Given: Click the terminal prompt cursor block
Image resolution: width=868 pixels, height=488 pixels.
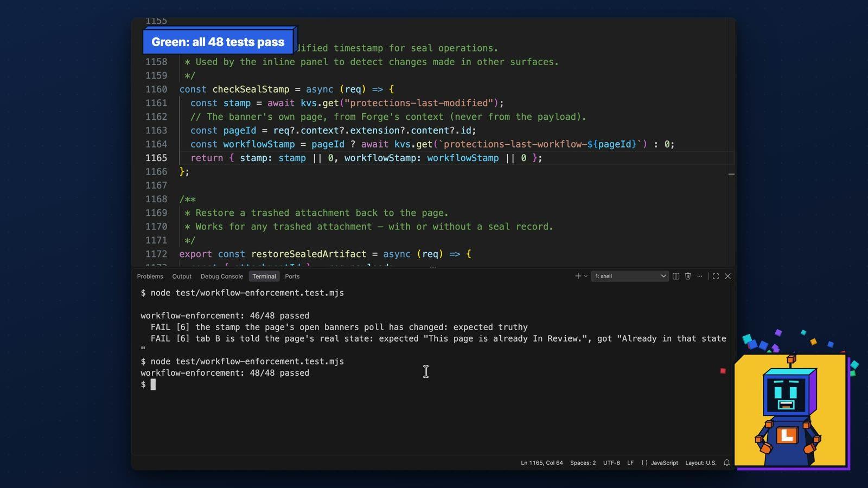Looking at the screenshot, I should pos(153,384).
